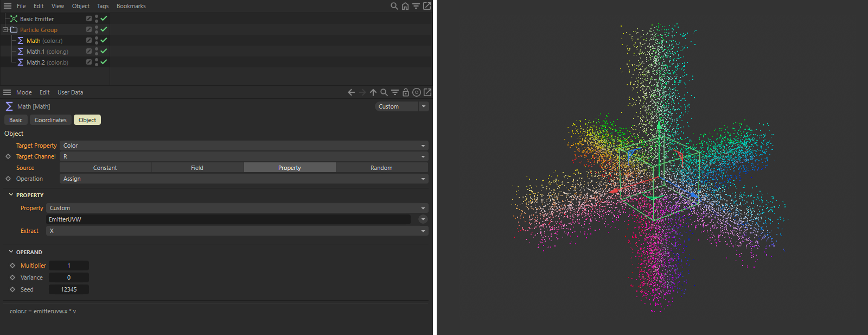This screenshot has height=335, width=868.
Task: Click the arrow button beside the EmitterUVW field
Action: [x=423, y=219]
